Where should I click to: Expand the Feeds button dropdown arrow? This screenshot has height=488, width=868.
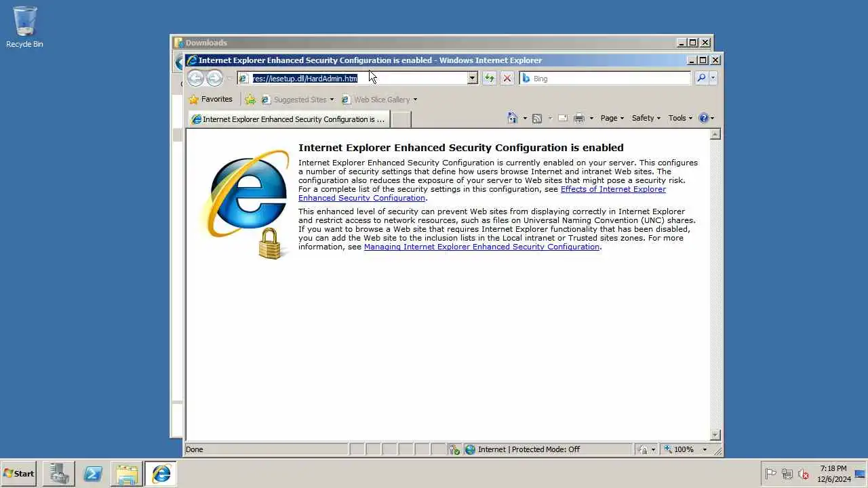(x=549, y=118)
